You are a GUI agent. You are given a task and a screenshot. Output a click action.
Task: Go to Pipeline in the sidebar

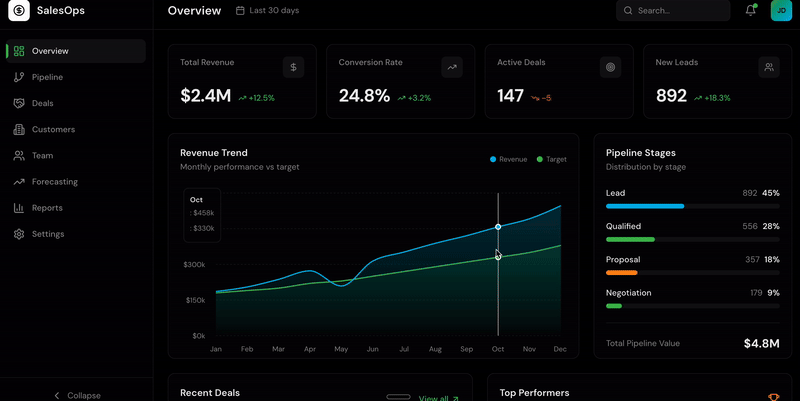point(47,77)
